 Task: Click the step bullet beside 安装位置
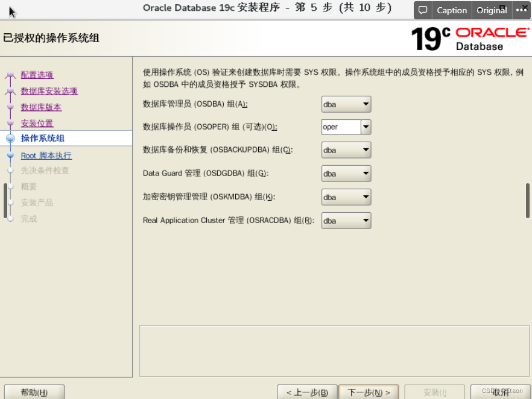pos(10,123)
